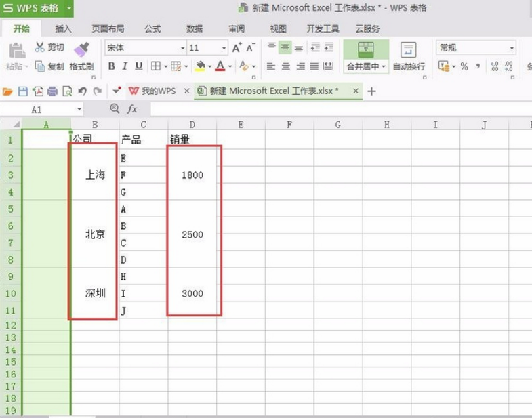Open the 云服务 ribbon tab
532x418 pixels.
point(367,28)
